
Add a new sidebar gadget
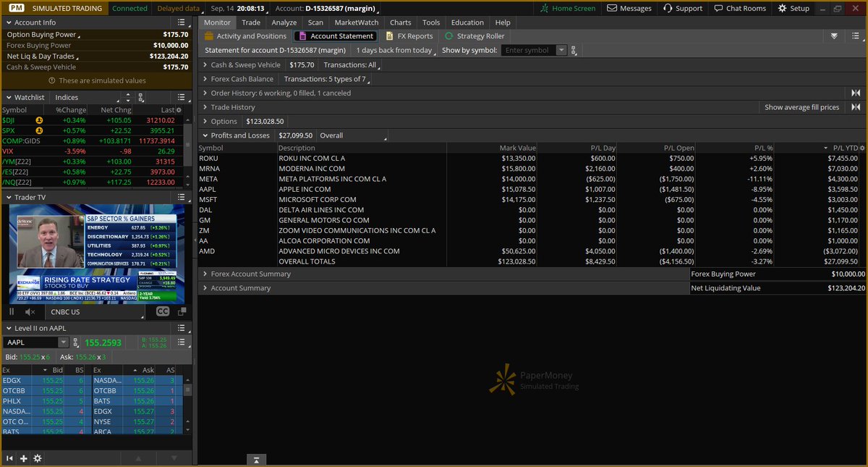24,458
